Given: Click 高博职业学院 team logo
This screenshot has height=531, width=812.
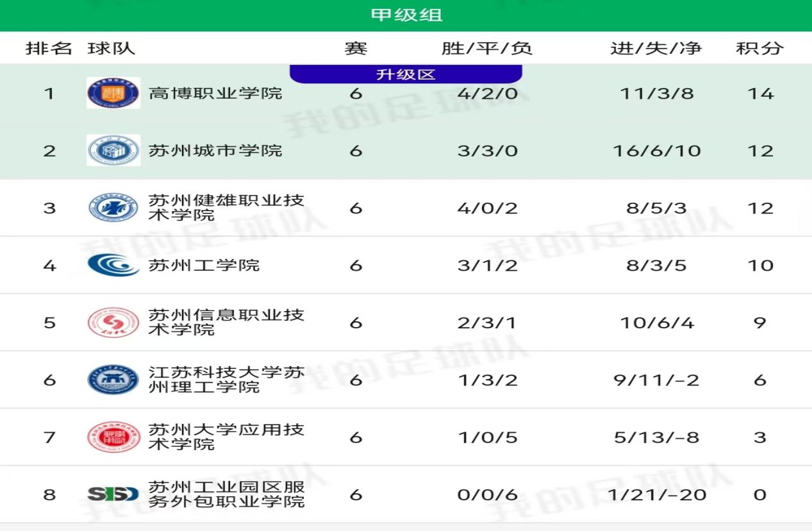Looking at the screenshot, I should tap(113, 93).
